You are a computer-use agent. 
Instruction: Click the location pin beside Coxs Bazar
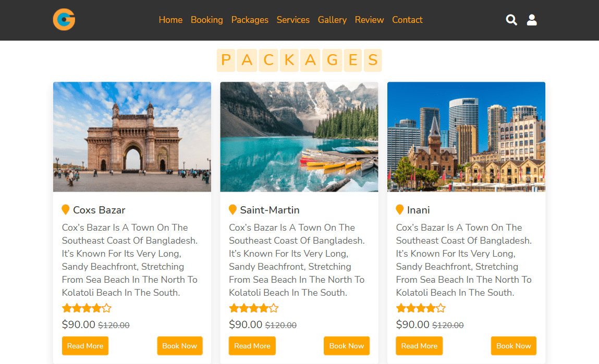[66, 210]
